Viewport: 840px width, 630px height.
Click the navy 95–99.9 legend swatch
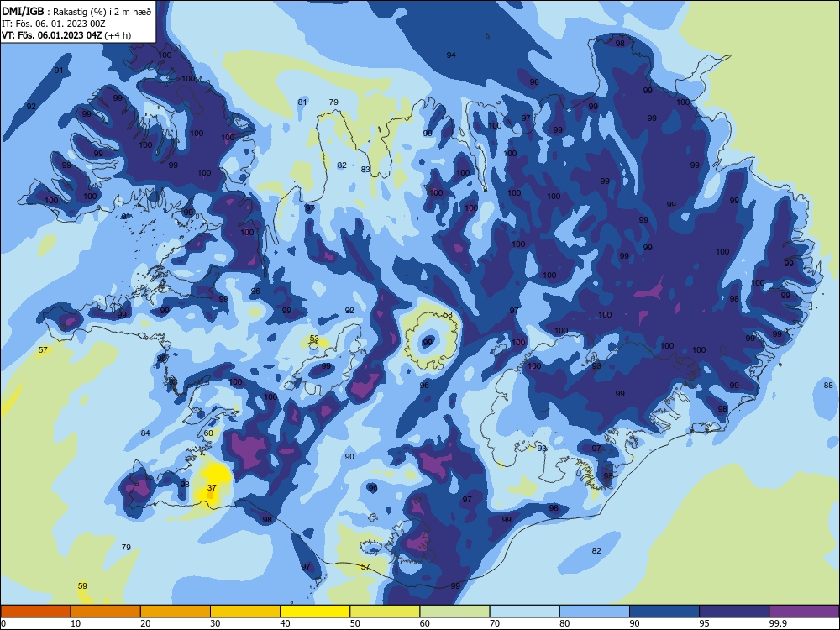(734, 612)
